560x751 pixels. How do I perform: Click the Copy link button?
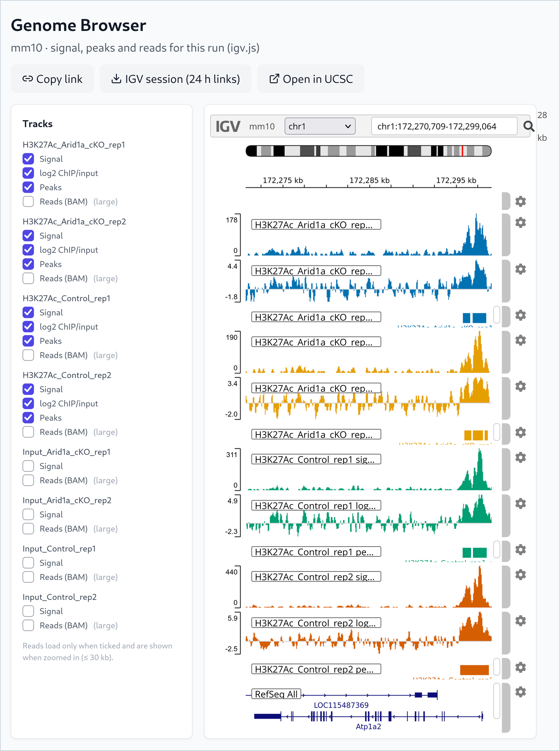[x=52, y=79]
